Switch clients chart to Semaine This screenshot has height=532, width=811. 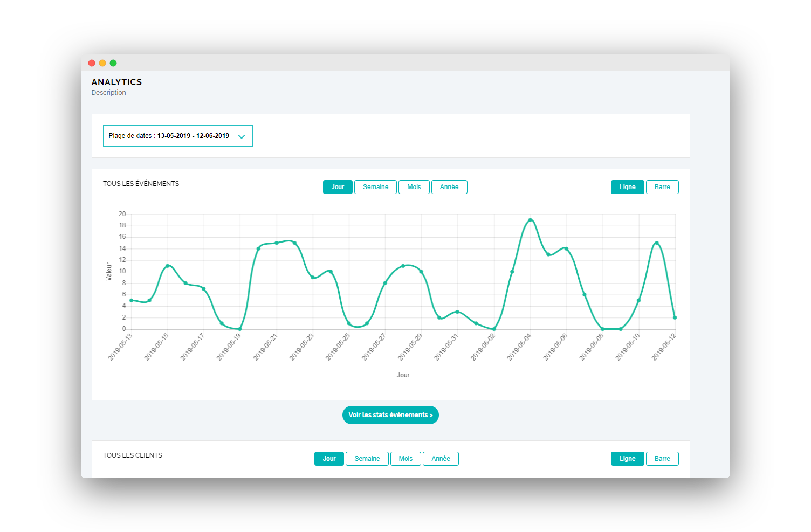tap(367, 459)
